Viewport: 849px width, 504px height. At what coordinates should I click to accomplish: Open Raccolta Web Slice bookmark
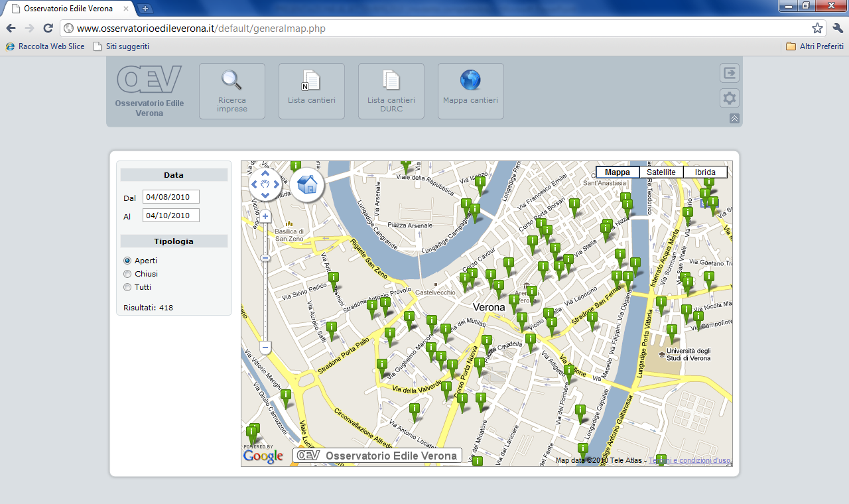[x=45, y=46]
